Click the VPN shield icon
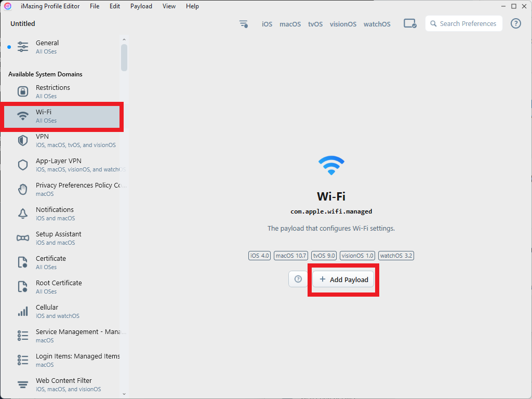The height and width of the screenshot is (399, 532). (x=23, y=140)
